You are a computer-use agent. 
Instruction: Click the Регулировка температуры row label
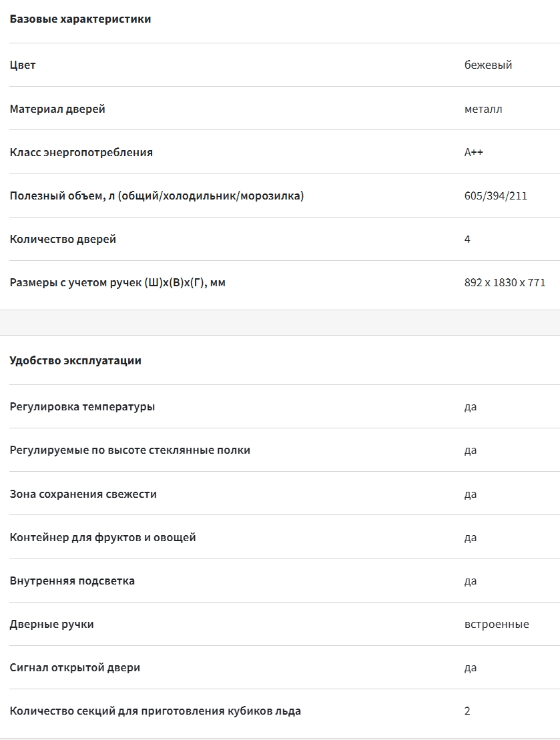pos(82,407)
